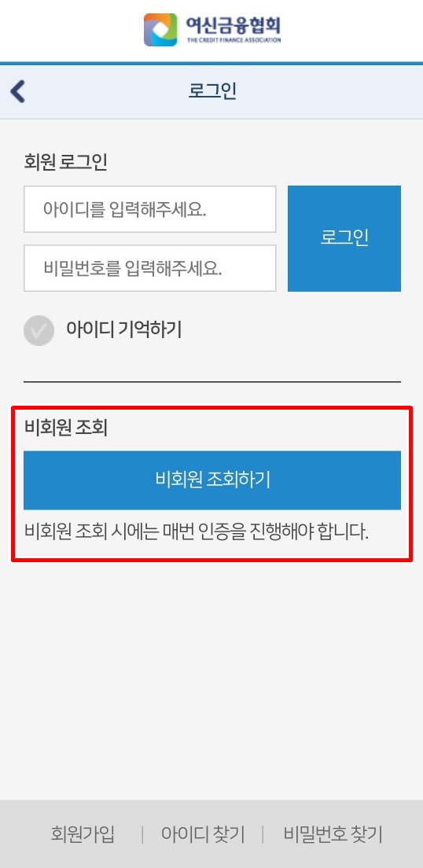Tap the Credit Finance Association logo icon

click(x=160, y=30)
